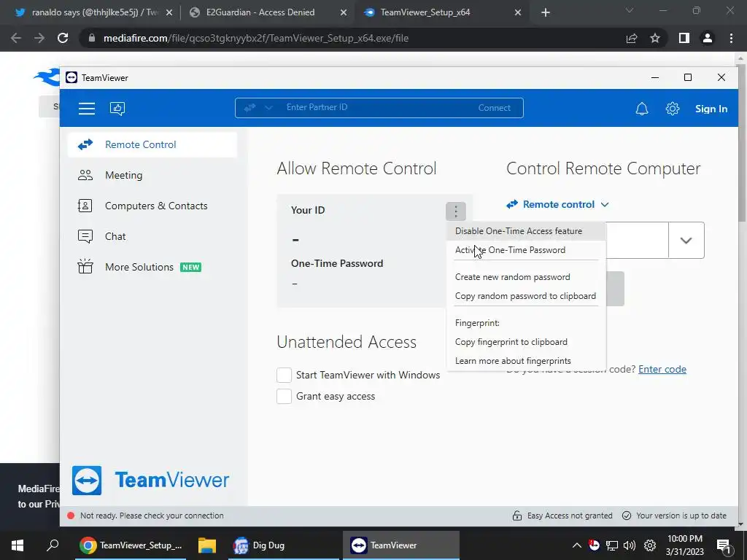Click the Computers & Contacts icon
Viewport: 747px width, 560px height.
point(85,206)
